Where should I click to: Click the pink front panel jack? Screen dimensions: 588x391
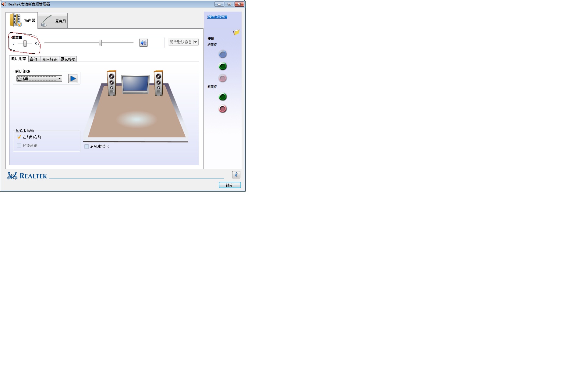pos(223,109)
